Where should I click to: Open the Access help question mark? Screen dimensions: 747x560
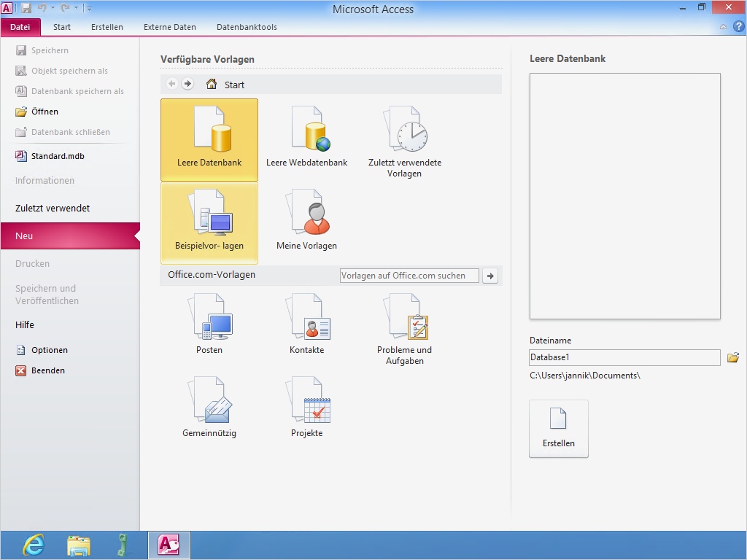(x=738, y=27)
